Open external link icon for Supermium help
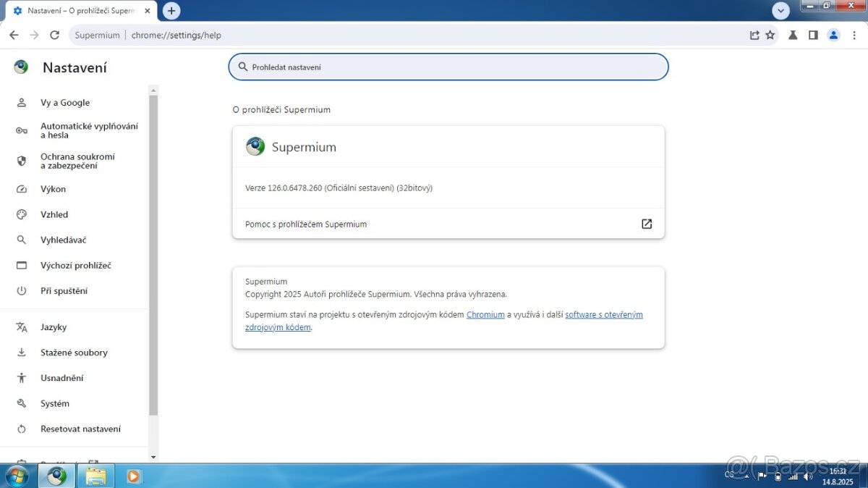The height and width of the screenshot is (488, 868). click(x=647, y=224)
